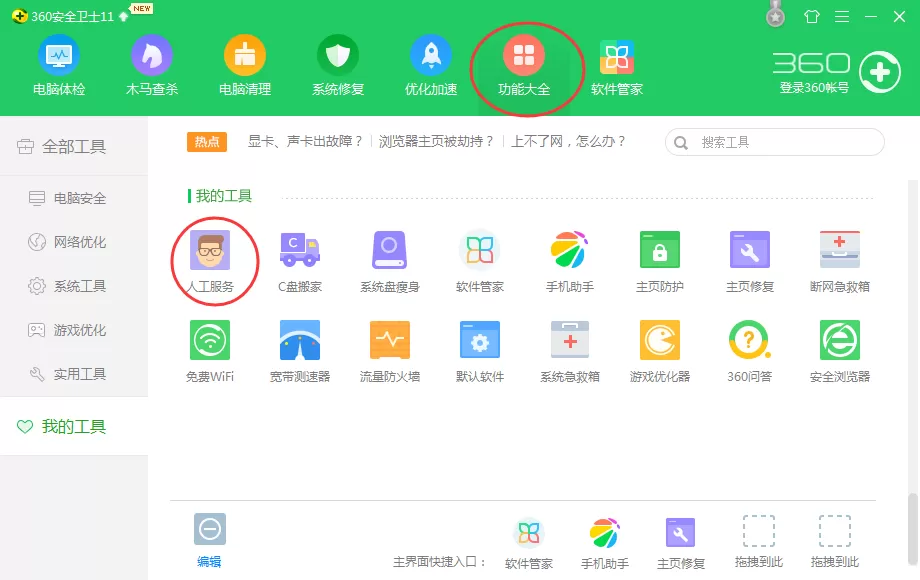Open 系统修复 shield module

338,66
